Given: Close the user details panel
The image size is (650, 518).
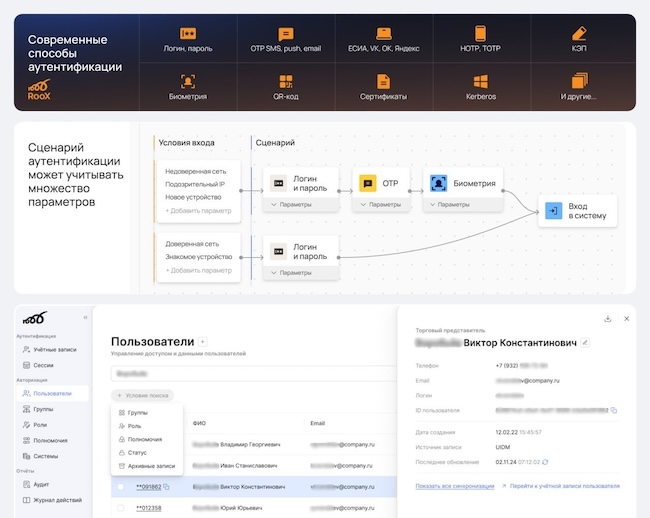Looking at the screenshot, I should [x=626, y=319].
